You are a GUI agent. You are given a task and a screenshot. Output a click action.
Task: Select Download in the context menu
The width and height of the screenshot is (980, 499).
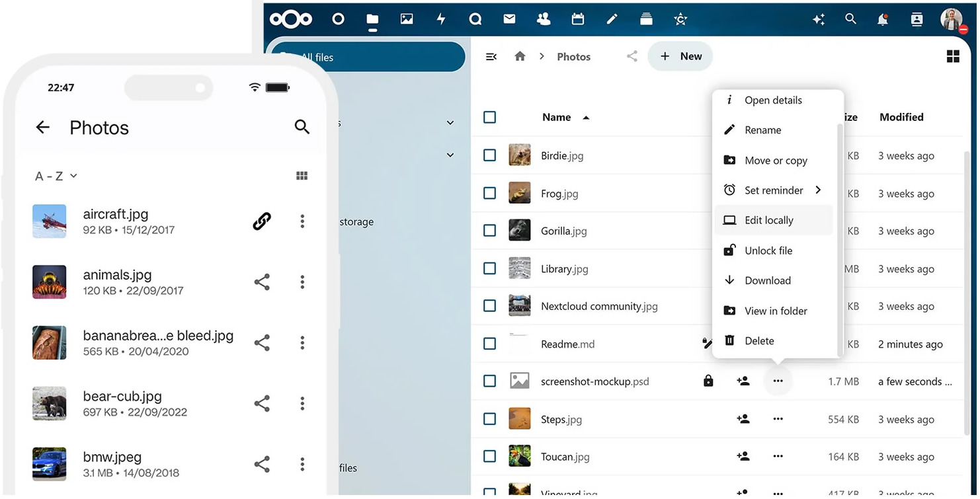[767, 280]
